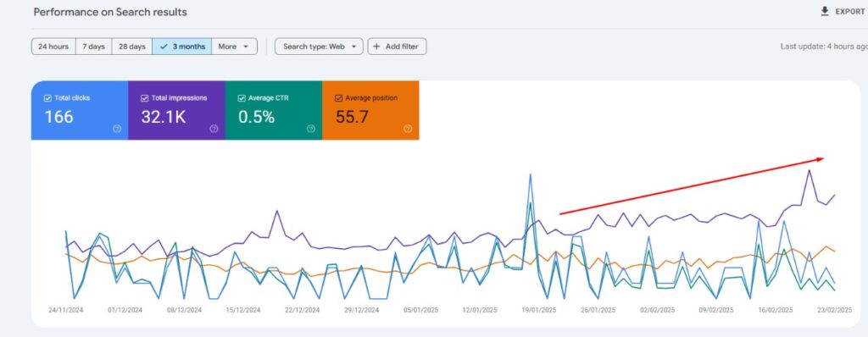Click the 166 total clicks value
The width and height of the screenshot is (868, 337).
58,117
